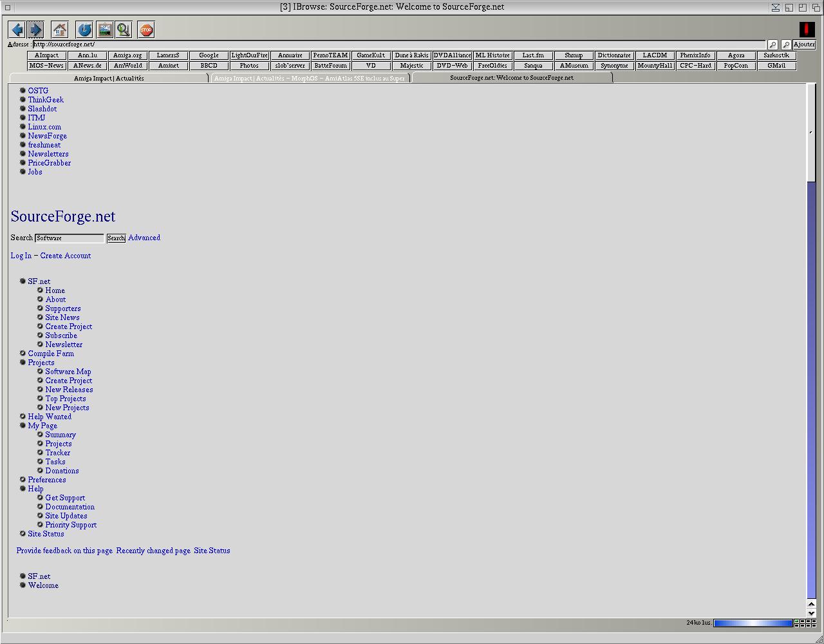This screenshot has height=644, width=824.
Task: Click the load images toolbar icon
Action: click(104, 30)
